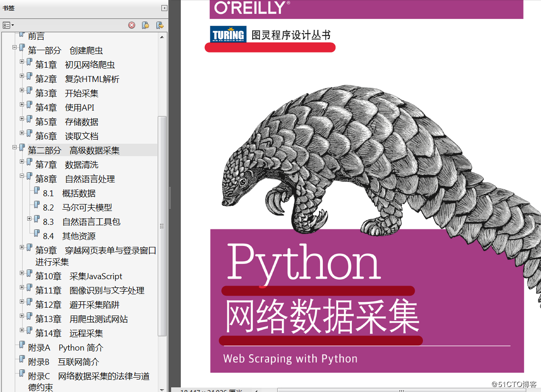Viewport: 541px width, 392px height.
Task: Open 附录A Python 简介
Action: pos(65,348)
